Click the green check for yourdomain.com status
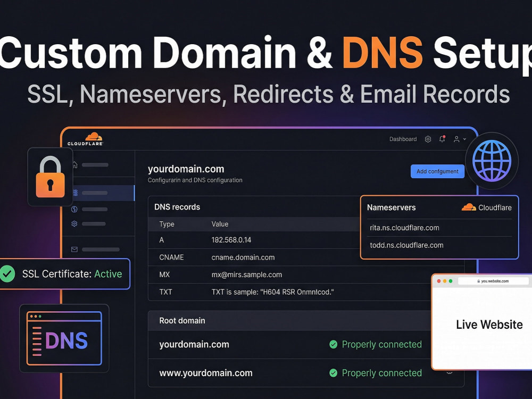This screenshot has width=532, height=399. click(333, 344)
